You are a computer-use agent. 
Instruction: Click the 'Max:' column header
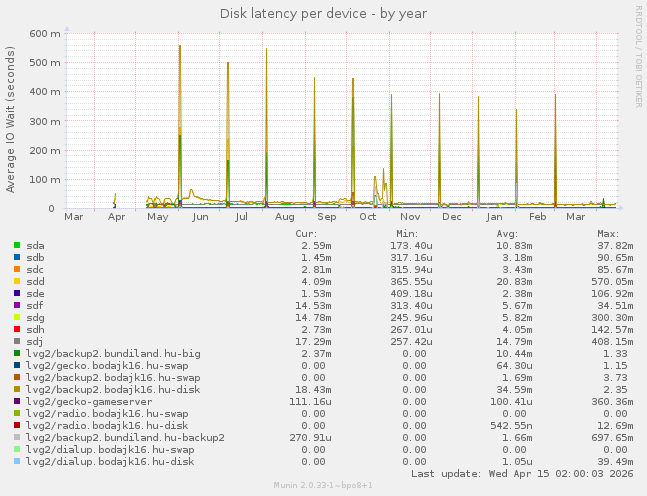(608, 234)
